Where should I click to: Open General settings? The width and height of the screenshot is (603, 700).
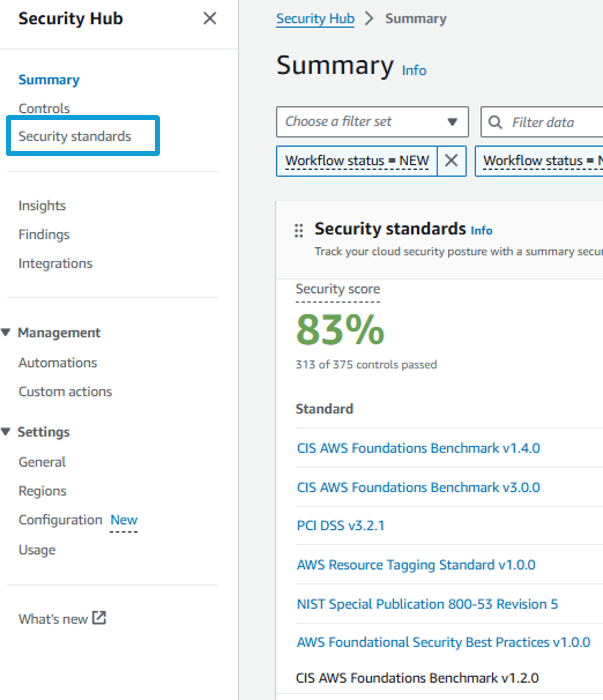click(42, 462)
